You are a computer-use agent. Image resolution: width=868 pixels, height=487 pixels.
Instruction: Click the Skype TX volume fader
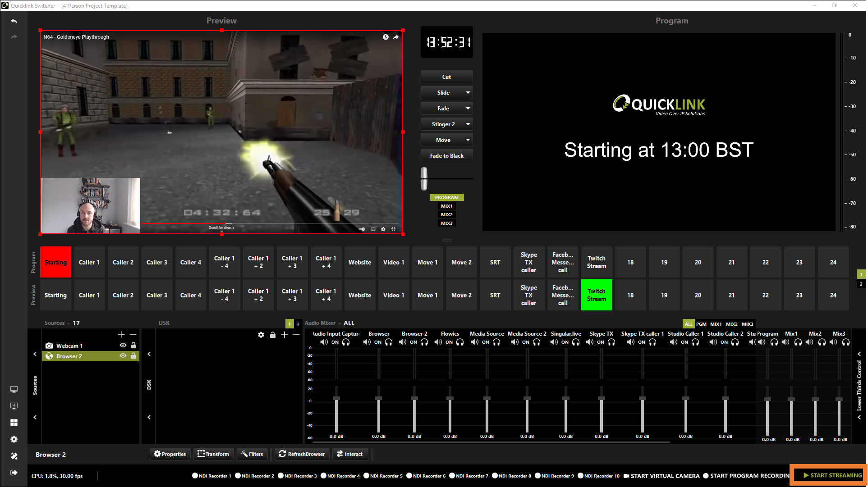[x=601, y=398]
